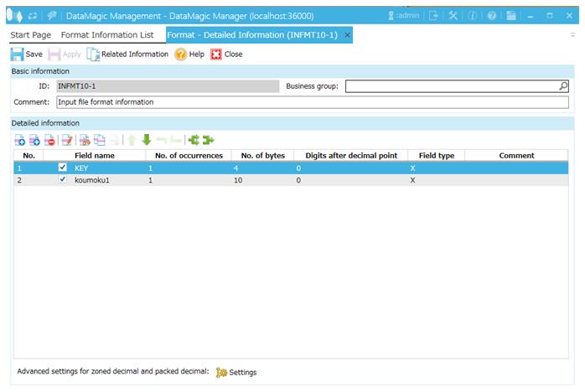585x392 pixels.
Task: Click the Help question mark icon
Action: pyautogui.click(x=189, y=54)
